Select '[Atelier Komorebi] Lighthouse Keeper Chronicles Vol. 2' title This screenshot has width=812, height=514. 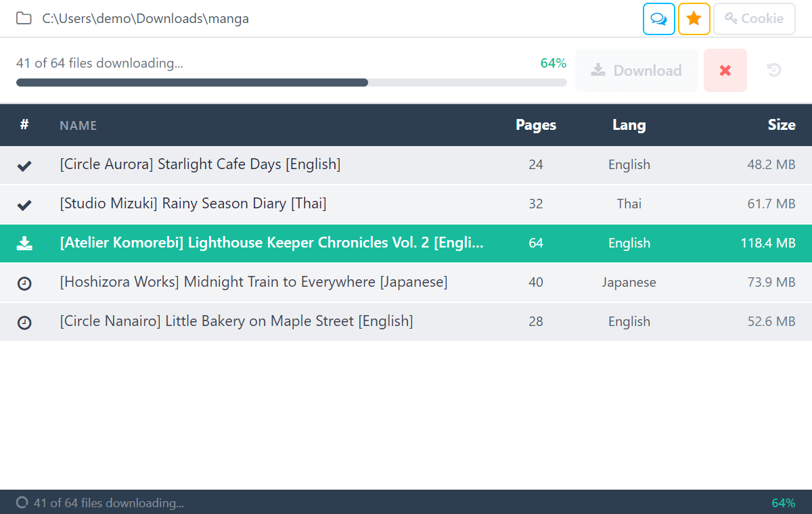tap(272, 243)
